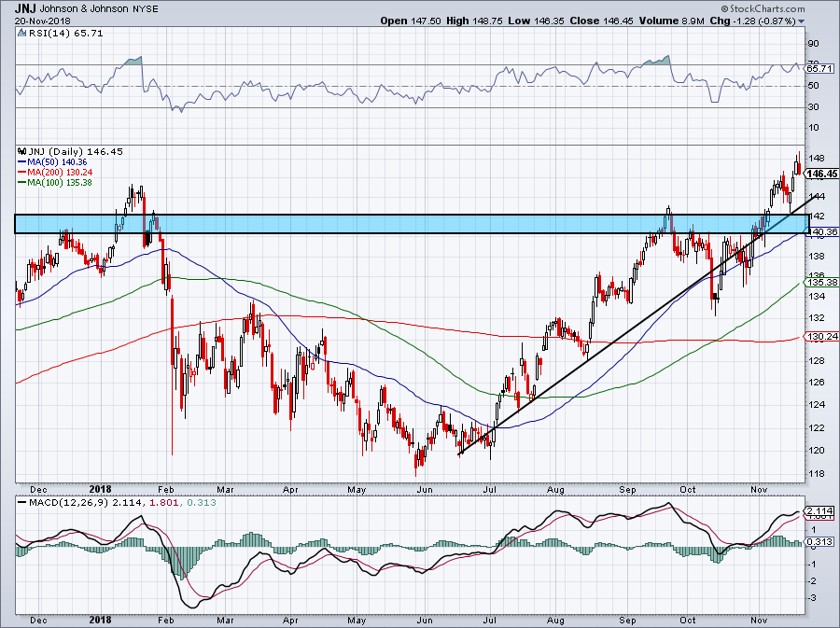Image resolution: width=840 pixels, height=628 pixels.
Task: Click the RSI indicator icon beside RSI(14)
Action: coord(21,34)
